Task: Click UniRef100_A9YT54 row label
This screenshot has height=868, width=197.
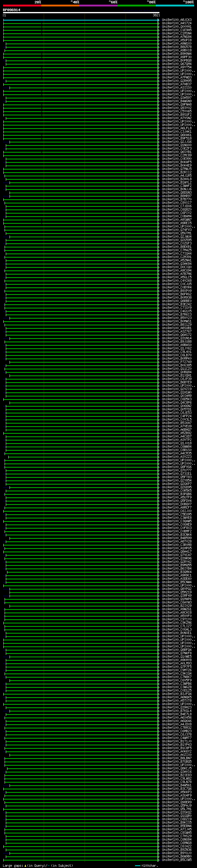Action: pos(177,67)
